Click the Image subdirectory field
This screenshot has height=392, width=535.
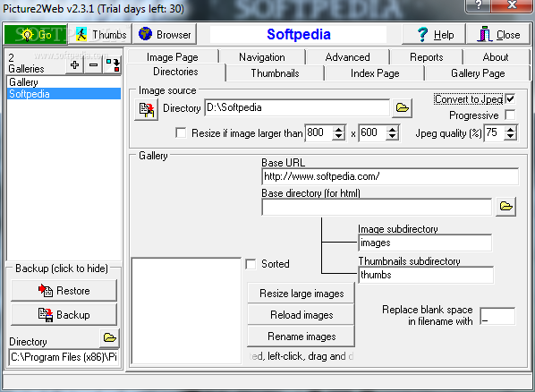click(x=425, y=243)
